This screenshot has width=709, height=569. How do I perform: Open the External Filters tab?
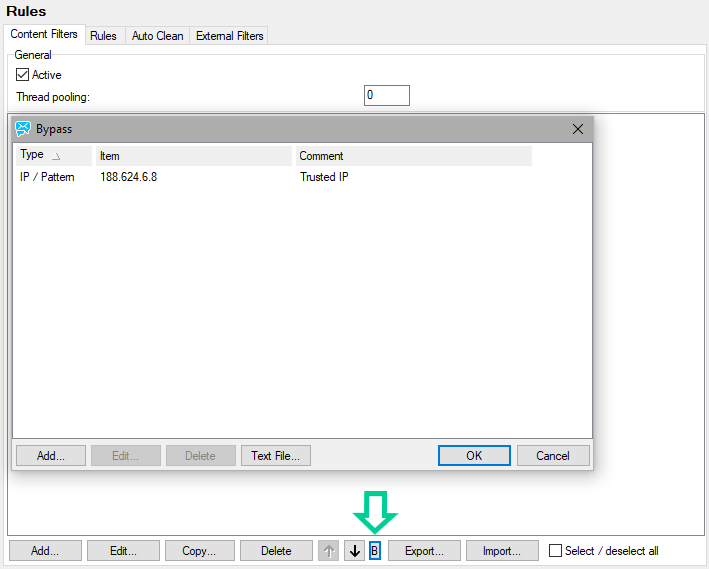[230, 36]
